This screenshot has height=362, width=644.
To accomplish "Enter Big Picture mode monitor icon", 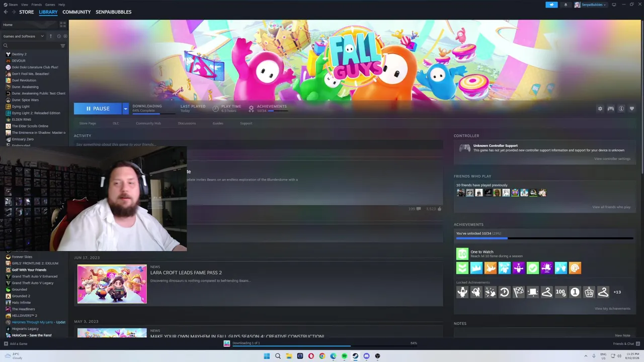I will (x=614, y=5).
